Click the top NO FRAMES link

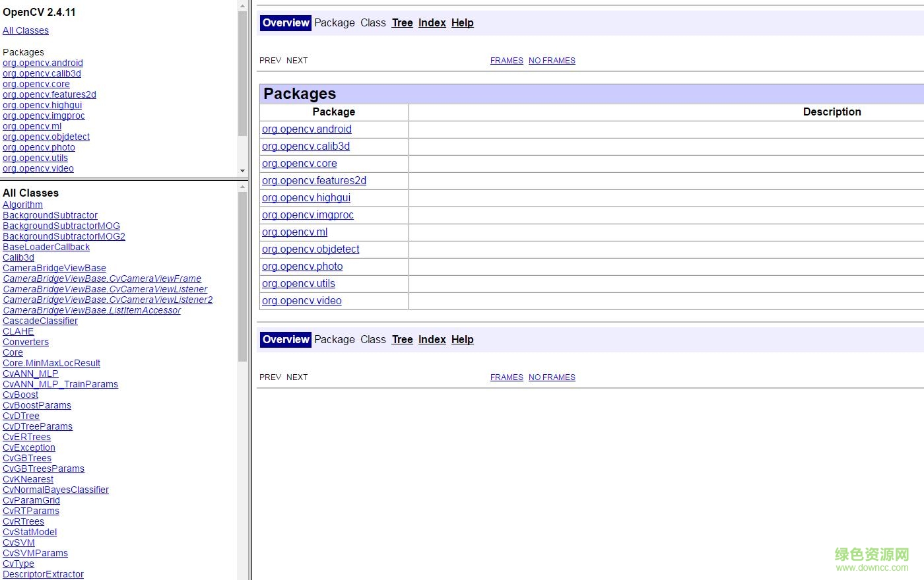(x=552, y=61)
